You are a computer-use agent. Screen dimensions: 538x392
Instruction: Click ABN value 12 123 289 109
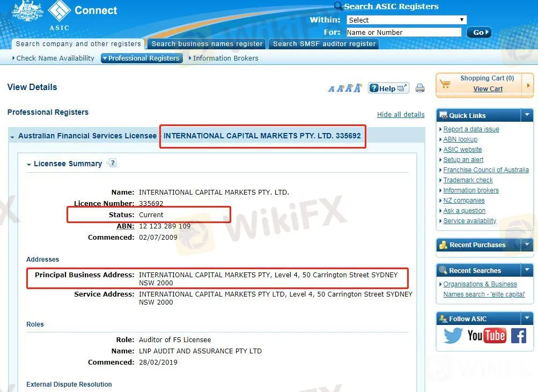click(x=165, y=226)
